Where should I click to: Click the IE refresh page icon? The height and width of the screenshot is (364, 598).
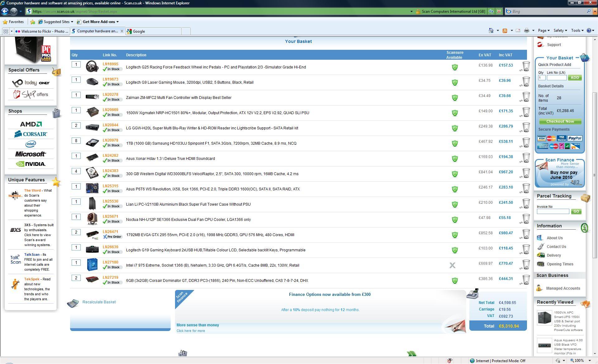[x=491, y=12]
